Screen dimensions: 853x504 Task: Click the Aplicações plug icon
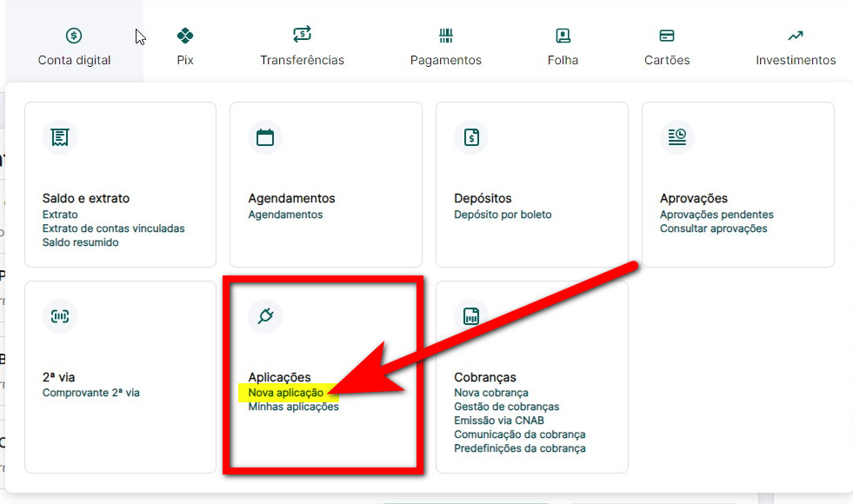(265, 315)
